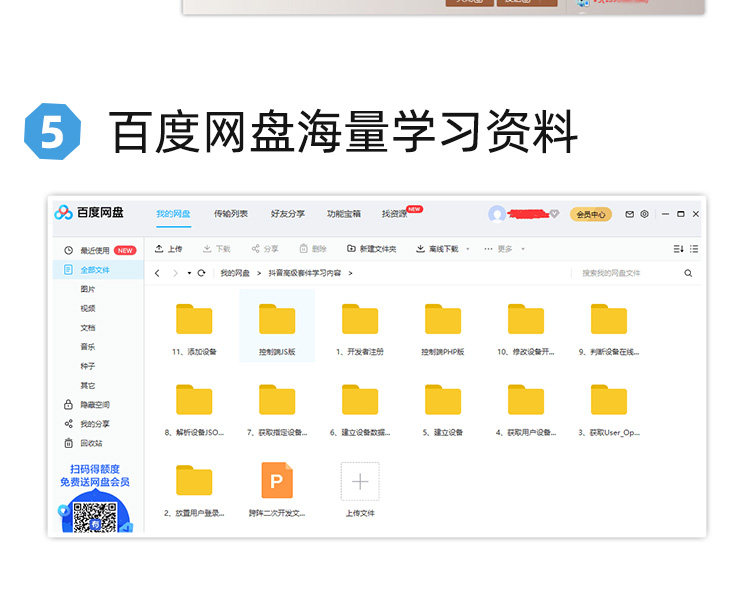Screen dimensions: 750x600
Task: Select 音乐 category in sidebar
Action: (88, 346)
